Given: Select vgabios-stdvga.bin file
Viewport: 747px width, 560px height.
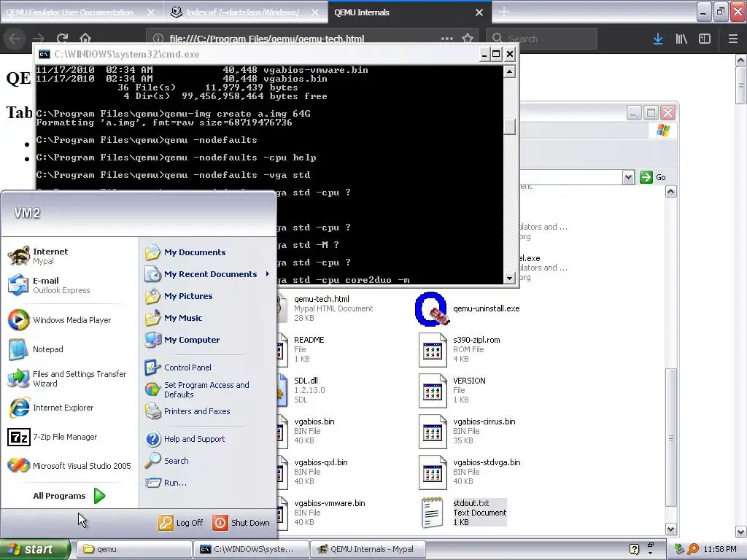Looking at the screenshot, I should 469,472.
